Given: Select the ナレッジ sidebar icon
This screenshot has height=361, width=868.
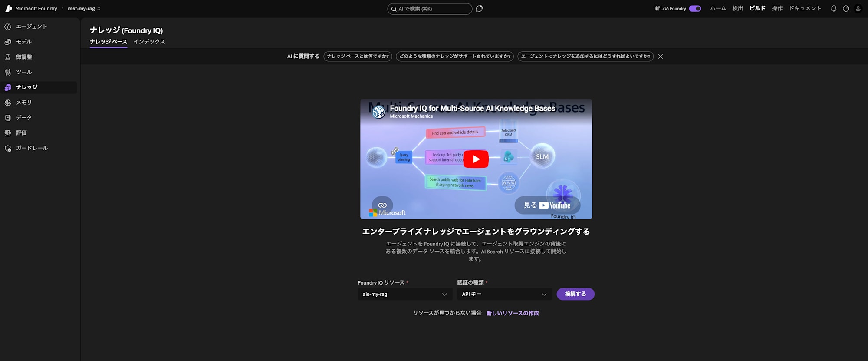Looking at the screenshot, I should (x=8, y=88).
